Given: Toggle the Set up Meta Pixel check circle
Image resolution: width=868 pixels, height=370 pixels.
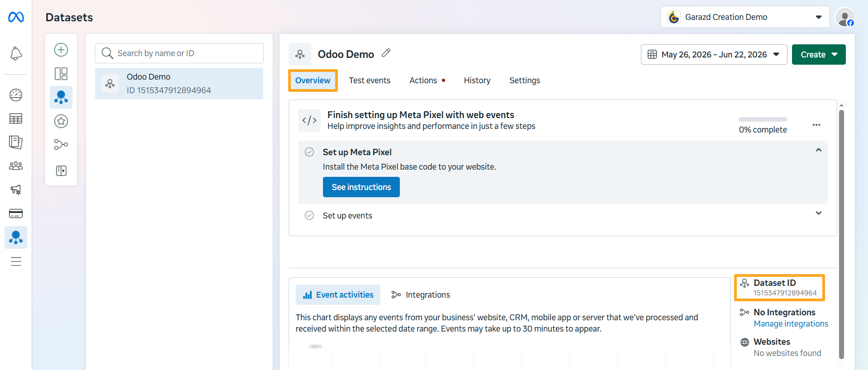Looking at the screenshot, I should (x=309, y=152).
